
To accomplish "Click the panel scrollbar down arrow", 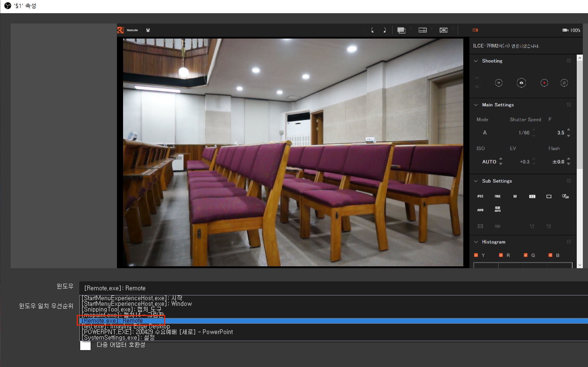I will pos(580,265).
